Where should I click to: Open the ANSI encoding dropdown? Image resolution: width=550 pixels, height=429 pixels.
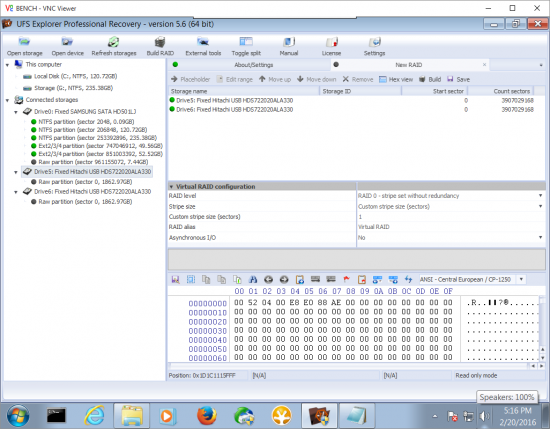pyautogui.click(x=521, y=279)
